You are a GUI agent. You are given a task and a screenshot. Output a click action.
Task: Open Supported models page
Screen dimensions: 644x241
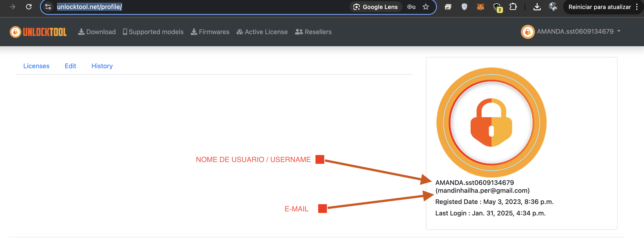153,32
